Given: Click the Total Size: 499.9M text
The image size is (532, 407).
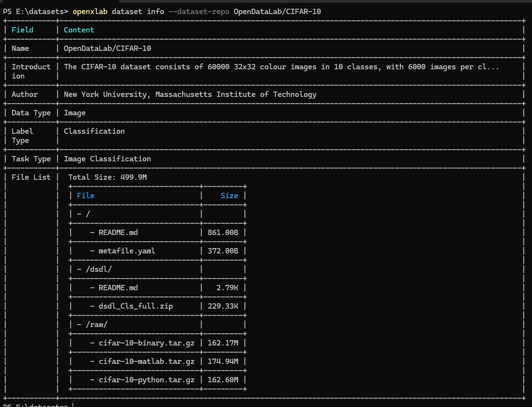Looking at the screenshot, I should click(107, 177).
